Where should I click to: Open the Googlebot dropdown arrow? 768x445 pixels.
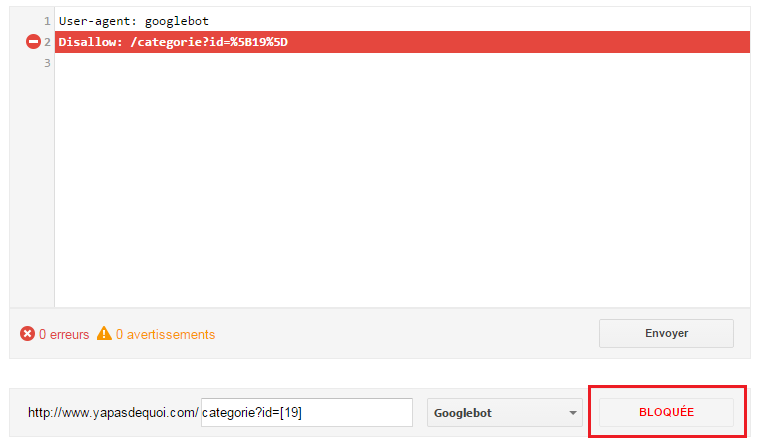pyautogui.click(x=573, y=413)
